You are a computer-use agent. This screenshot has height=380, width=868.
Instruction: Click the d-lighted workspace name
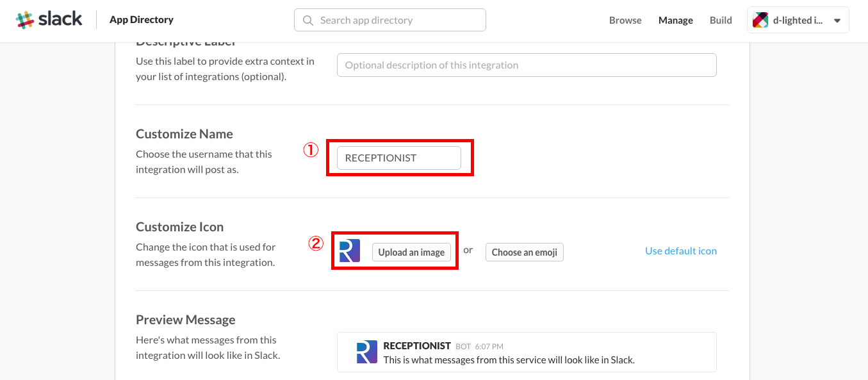pyautogui.click(x=798, y=21)
